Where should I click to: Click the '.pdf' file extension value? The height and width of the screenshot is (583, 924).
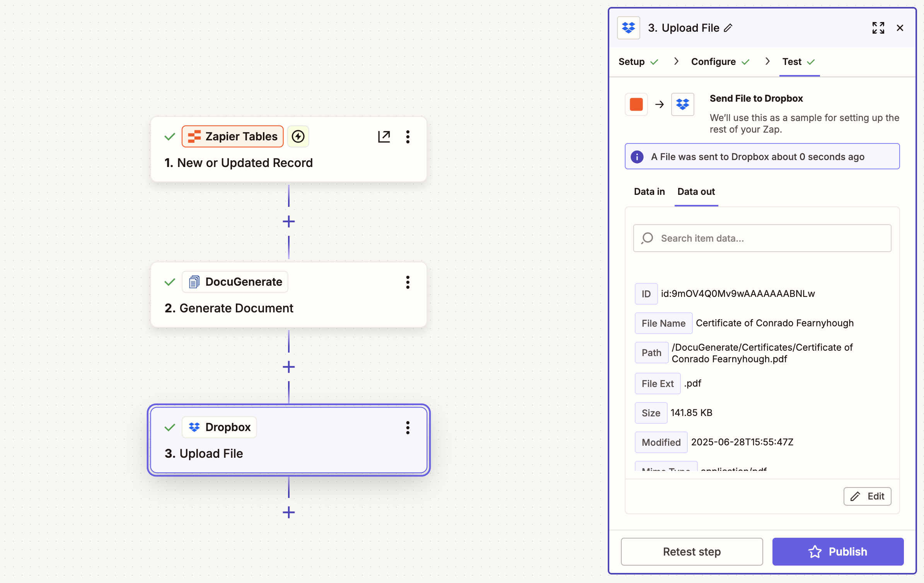pyautogui.click(x=692, y=384)
